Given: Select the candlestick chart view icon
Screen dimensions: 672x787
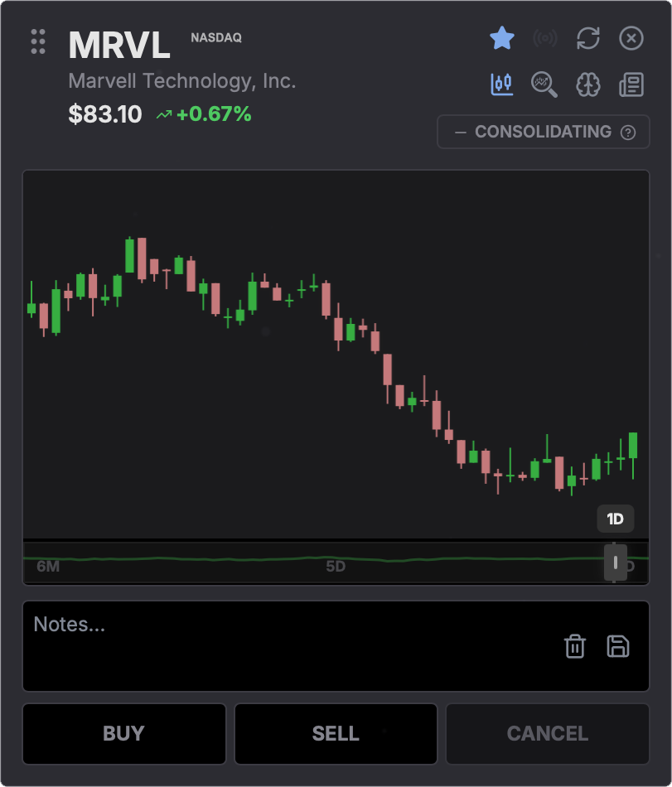Looking at the screenshot, I should (502, 84).
